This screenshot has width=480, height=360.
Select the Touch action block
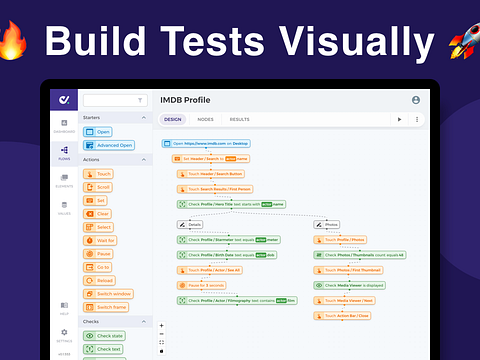(x=98, y=174)
